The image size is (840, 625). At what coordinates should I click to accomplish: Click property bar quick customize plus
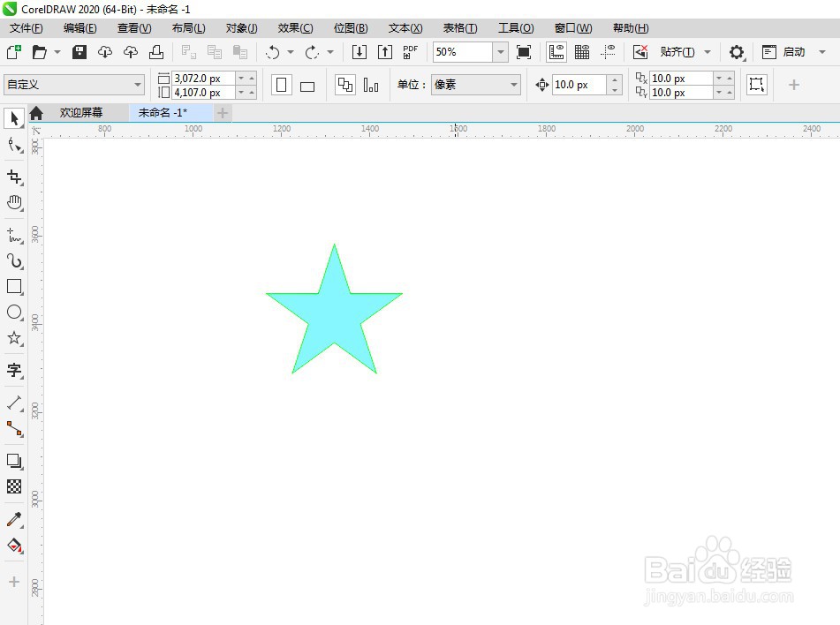click(x=794, y=85)
